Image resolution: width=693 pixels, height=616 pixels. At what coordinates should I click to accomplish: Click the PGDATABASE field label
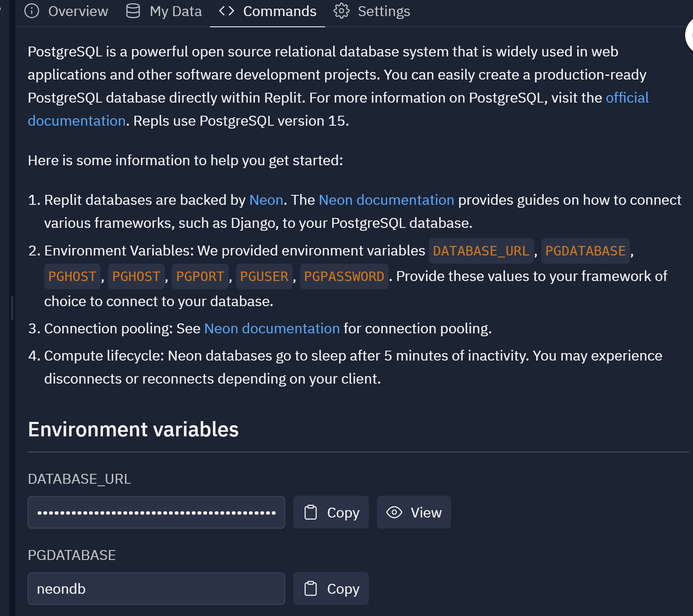(72, 555)
